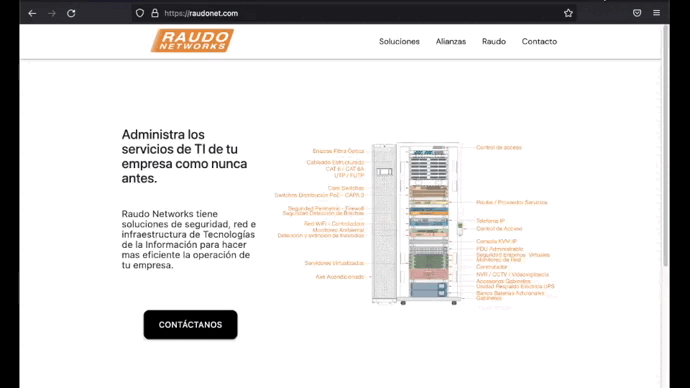Open the Contacto page link
This screenshot has height=388, width=690.
pos(539,41)
